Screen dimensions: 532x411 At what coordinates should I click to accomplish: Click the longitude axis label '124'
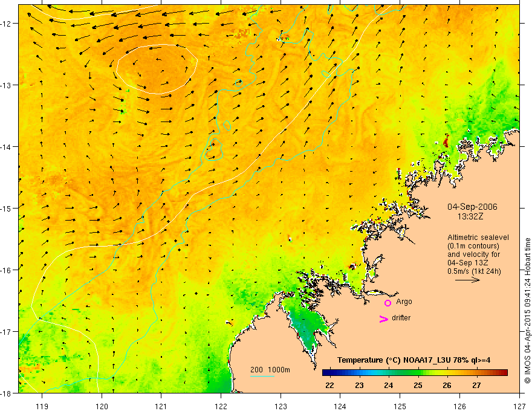tap(340, 406)
